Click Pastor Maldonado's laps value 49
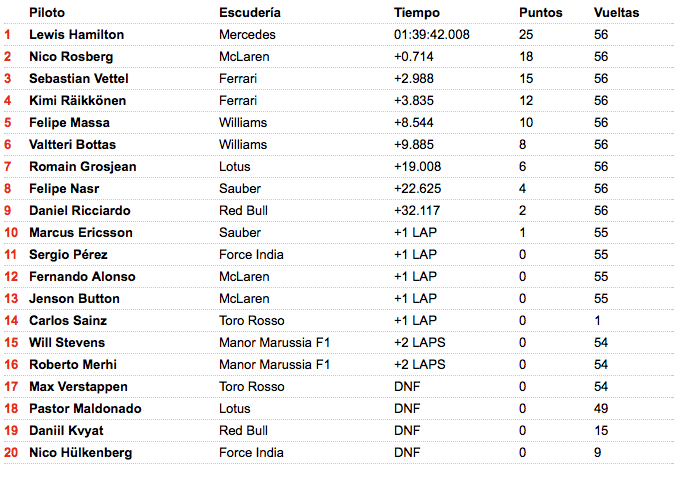This screenshot has height=480, width=684. tap(601, 408)
